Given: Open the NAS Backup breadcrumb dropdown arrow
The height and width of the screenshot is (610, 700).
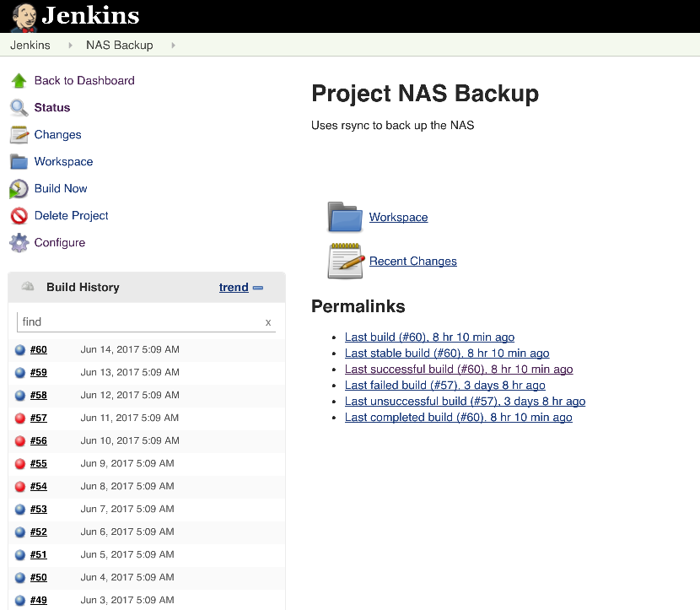Looking at the screenshot, I should [x=173, y=45].
